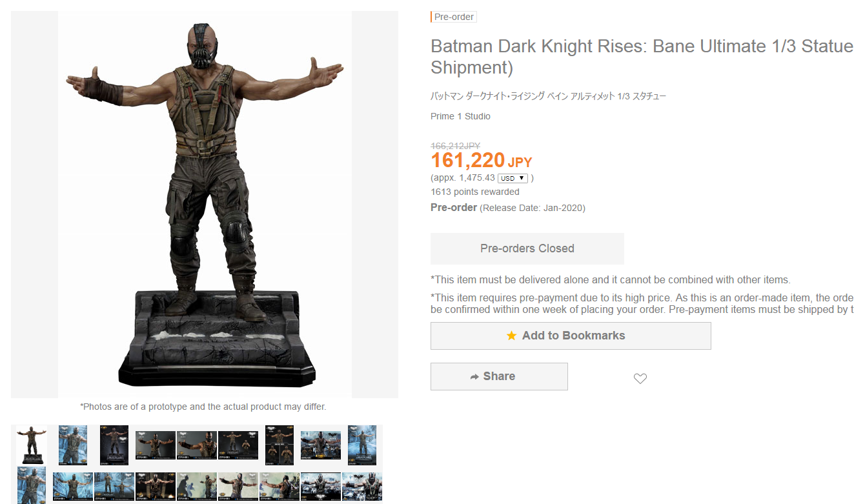Viewport: 854px width, 504px height.
Task: Select the first thumbnail in the bottom row
Action: 32,486
